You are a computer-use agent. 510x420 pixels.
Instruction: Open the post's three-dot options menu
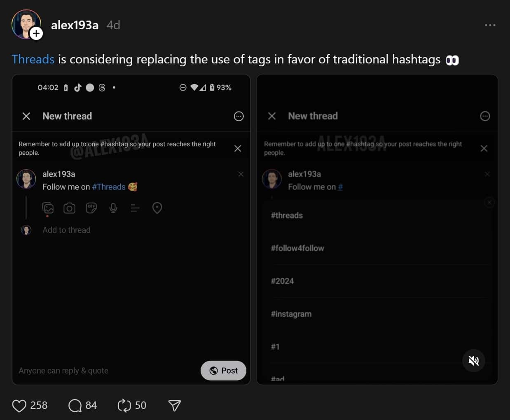pyautogui.click(x=490, y=25)
